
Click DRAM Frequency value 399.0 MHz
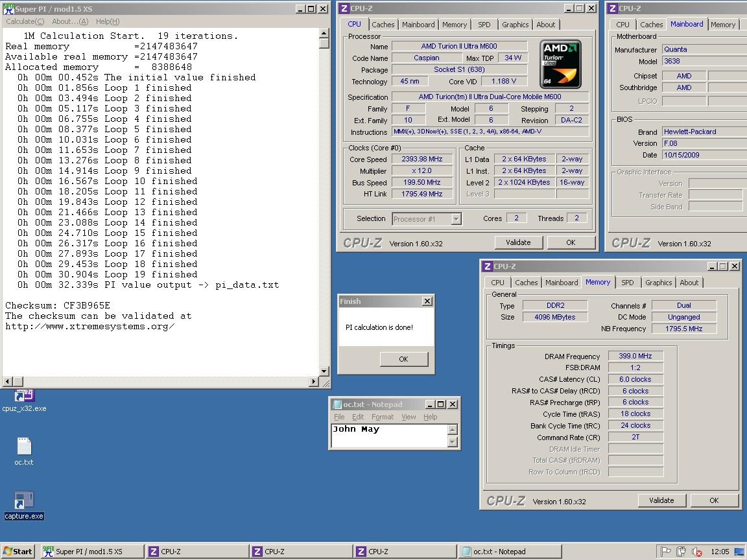635,356
